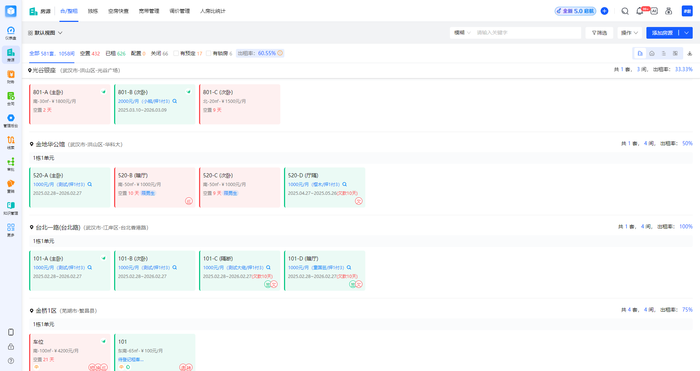Click the 筛选 filter button
Image resolution: width=700 pixels, height=371 pixels.
tap(599, 33)
